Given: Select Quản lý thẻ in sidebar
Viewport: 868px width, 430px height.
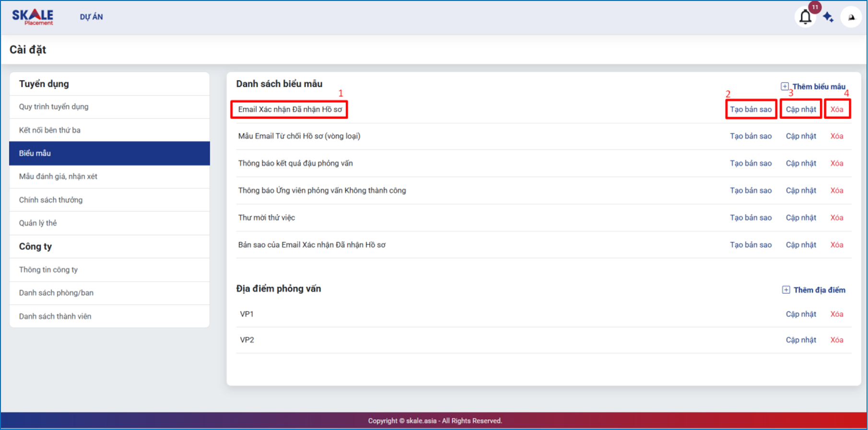Looking at the screenshot, I should coord(38,223).
